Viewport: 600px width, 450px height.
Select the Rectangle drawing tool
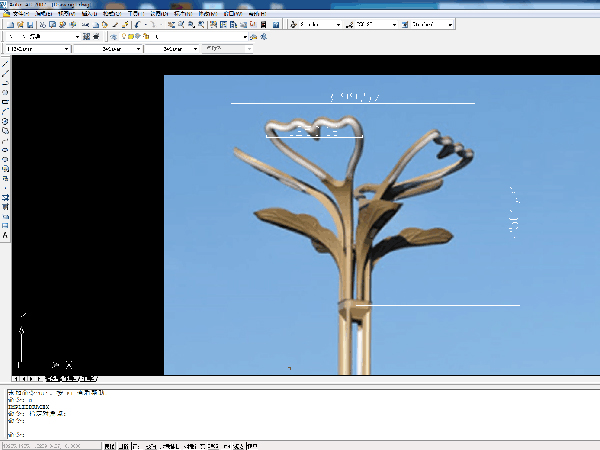tap(5, 102)
